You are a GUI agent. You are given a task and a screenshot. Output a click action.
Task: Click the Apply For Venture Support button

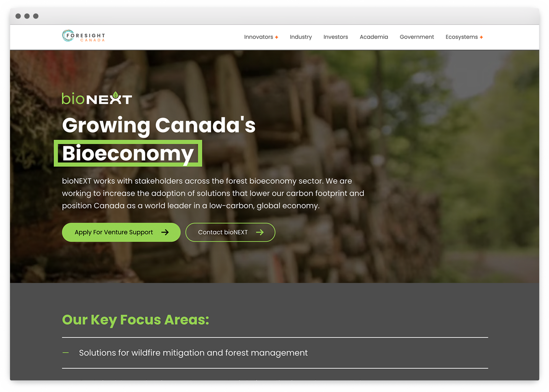(121, 232)
